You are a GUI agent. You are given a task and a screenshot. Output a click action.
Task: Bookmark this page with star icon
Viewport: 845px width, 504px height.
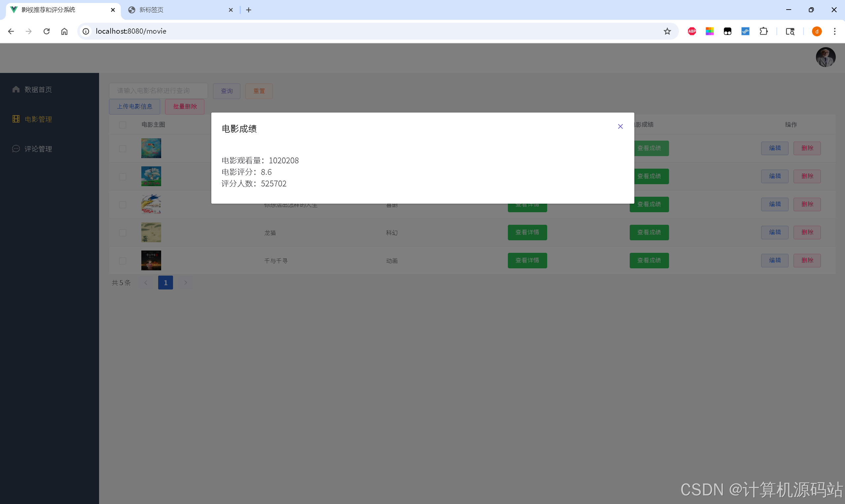pos(667,31)
